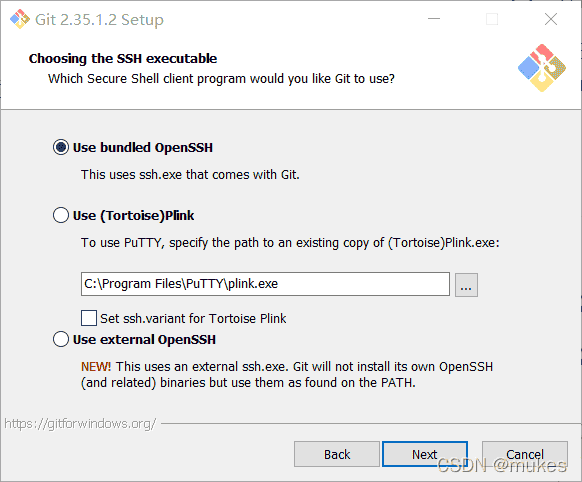Select the Use bundled OpenSSH radio button

tap(61, 147)
